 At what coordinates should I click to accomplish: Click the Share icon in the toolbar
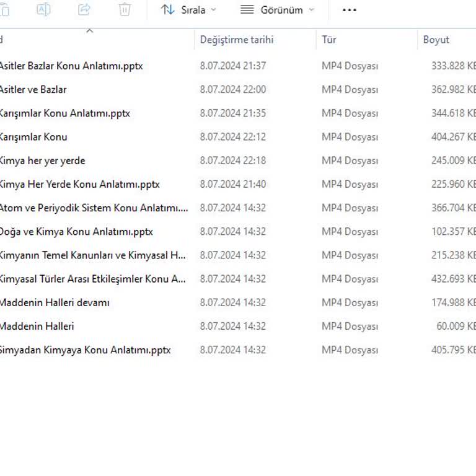point(84,9)
